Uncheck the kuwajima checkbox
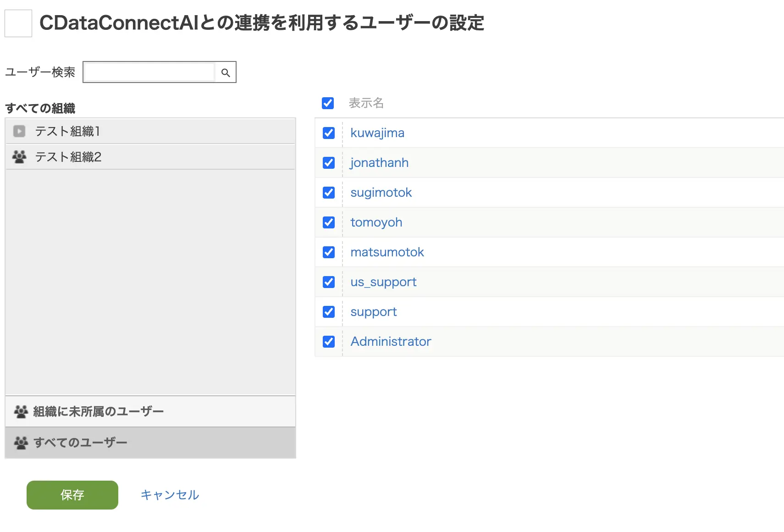Image resolution: width=784 pixels, height=532 pixels. [x=329, y=133]
